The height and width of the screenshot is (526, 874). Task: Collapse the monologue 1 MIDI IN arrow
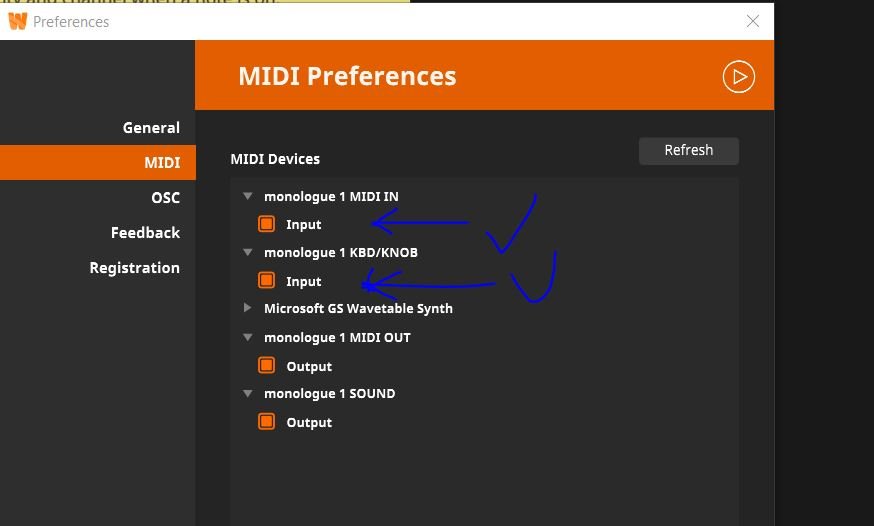tap(248, 196)
